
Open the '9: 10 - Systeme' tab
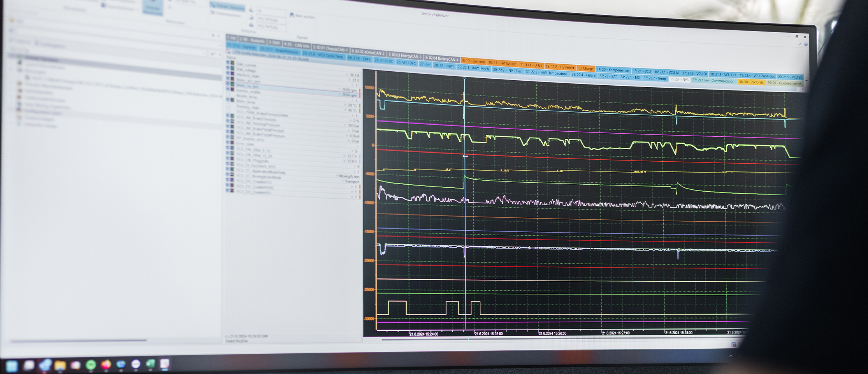[474, 61]
